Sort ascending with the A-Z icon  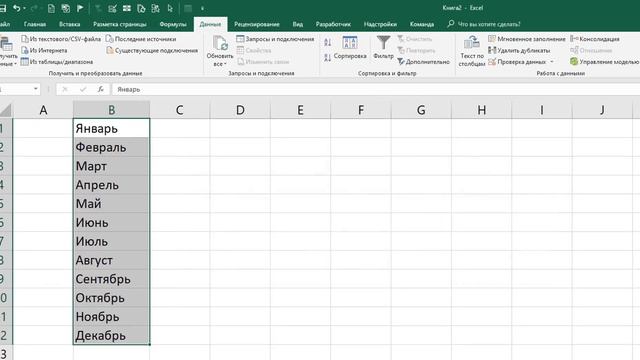point(327,42)
